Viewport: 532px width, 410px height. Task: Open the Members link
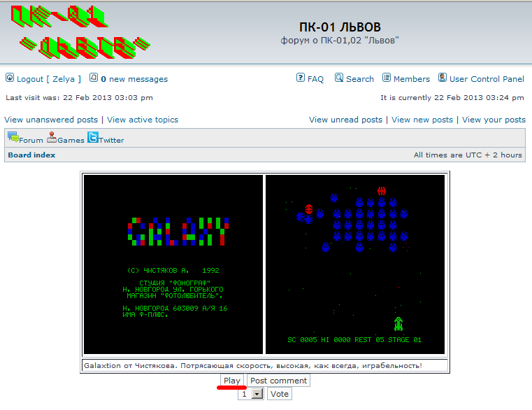(x=412, y=79)
